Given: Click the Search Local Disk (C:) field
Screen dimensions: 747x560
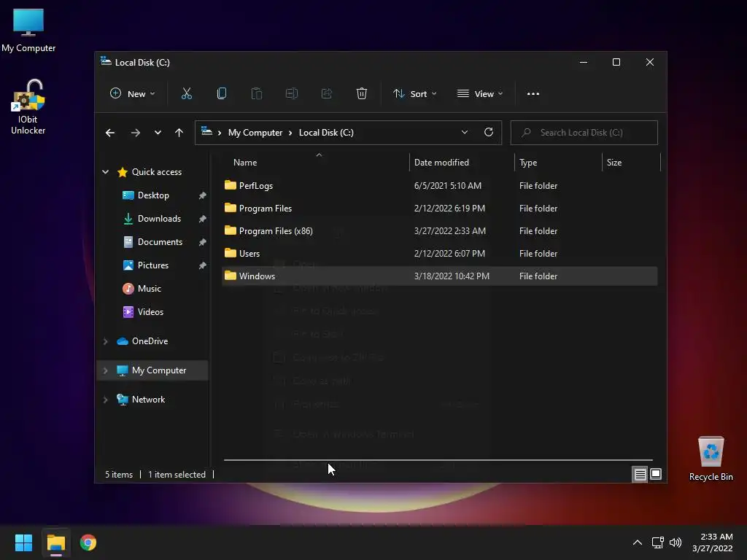Looking at the screenshot, I should [x=584, y=133].
